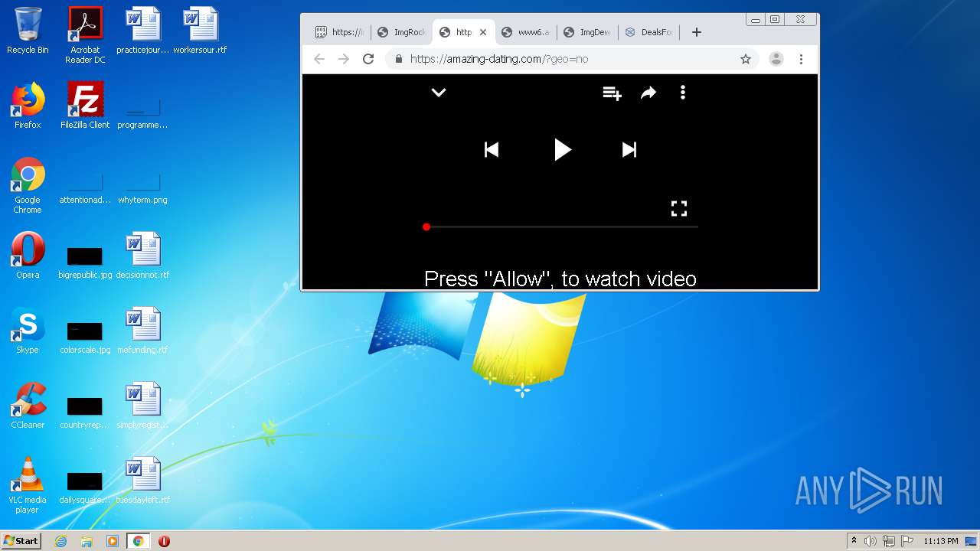Share the video with the arrow icon
Image resolution: width=980 pixels, height=551 pixels.
[x=648, y=93]
